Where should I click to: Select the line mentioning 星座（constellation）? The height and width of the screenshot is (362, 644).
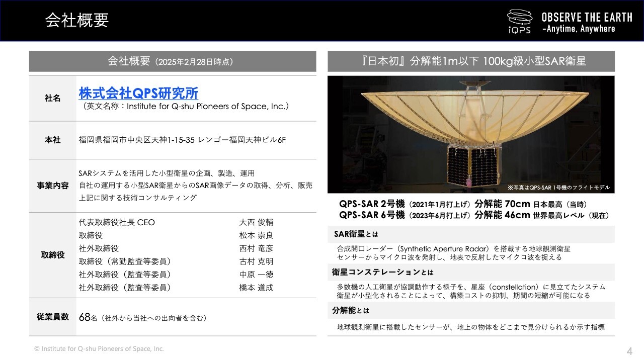471,287
